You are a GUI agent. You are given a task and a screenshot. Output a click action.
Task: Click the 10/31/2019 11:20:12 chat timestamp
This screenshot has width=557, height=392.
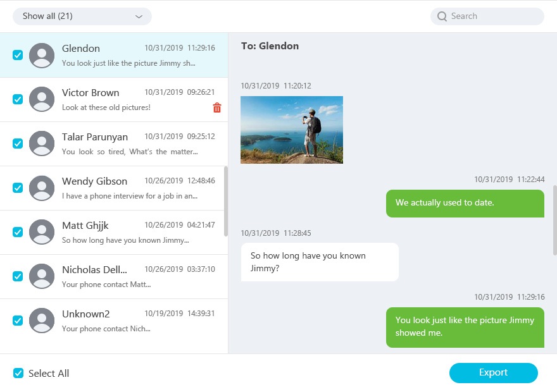(x=276, y=86)
